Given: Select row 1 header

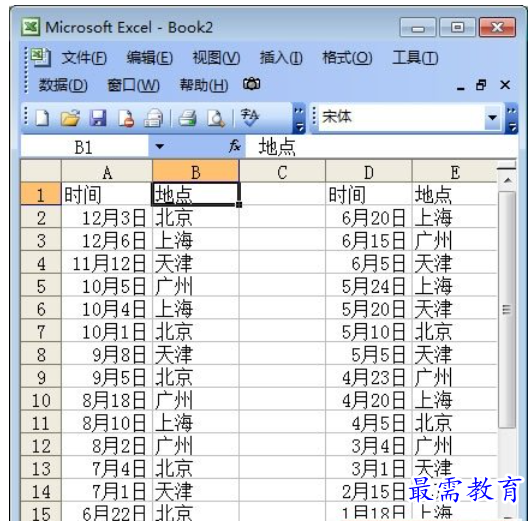Looking at the screenshot, I should (x=41, y=194).
